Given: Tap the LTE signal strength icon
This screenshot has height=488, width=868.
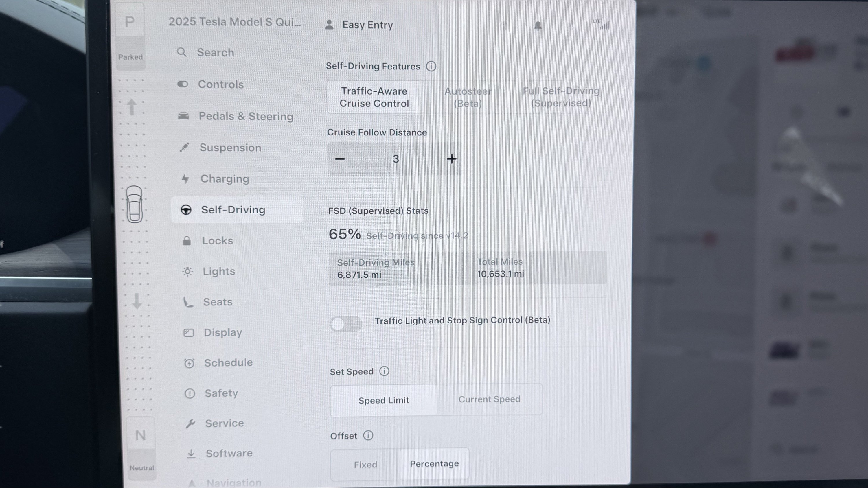Looking at the screenshot, I should click(602, 24).
